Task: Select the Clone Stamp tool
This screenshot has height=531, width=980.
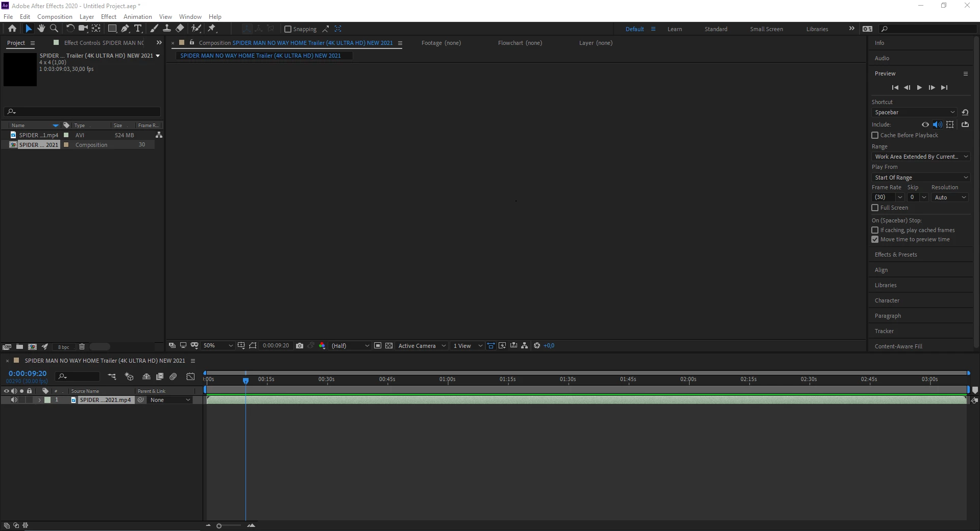Action: coord(166,29)
